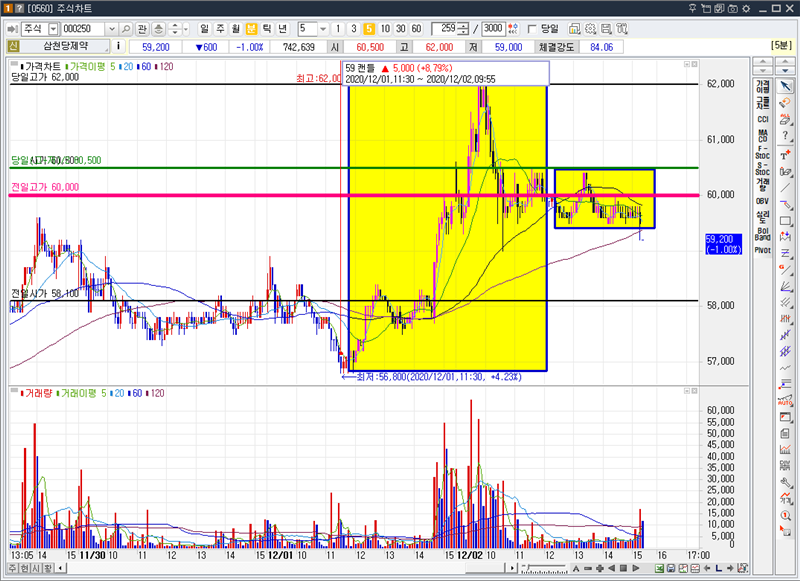Image resolution: width=800 pixels, height=581 pixels.
Task: Click the horizontal chart scrollbar track
Action: (286, 568)
